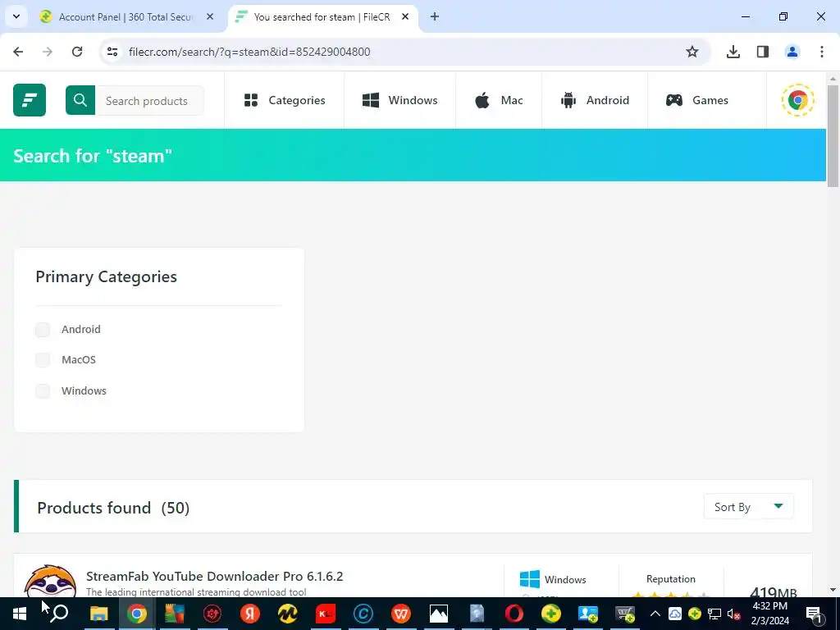Tick the Windows category checkbox
Screen dimensions: 840x630
point(43,391)
